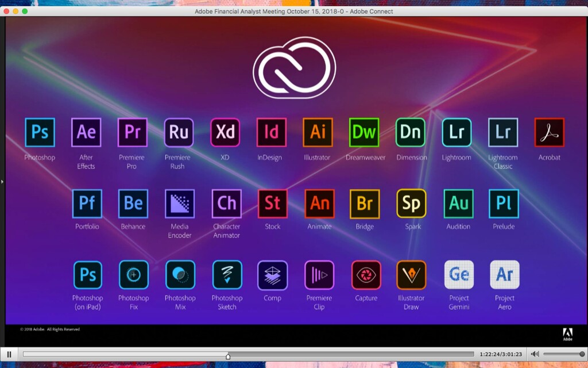Click the Lightroom Classic icon
This screenshot has height=368, width=588.
tap(503, 132)
